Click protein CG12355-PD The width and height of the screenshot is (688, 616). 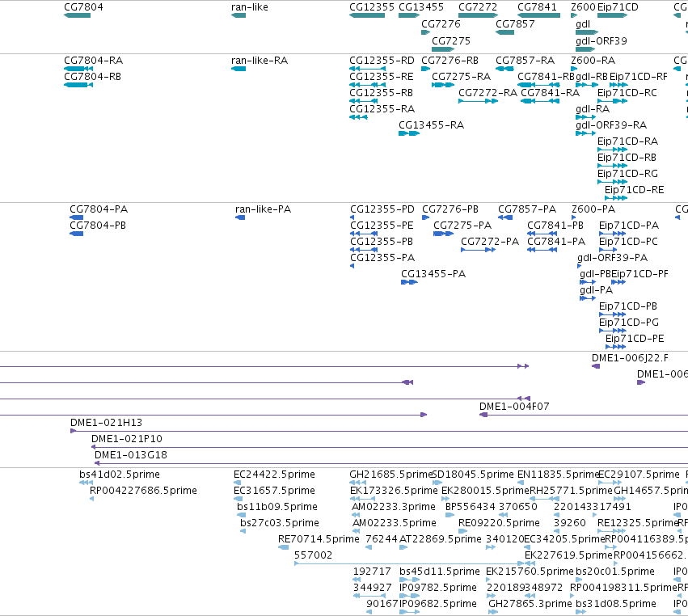coord(382,209)
